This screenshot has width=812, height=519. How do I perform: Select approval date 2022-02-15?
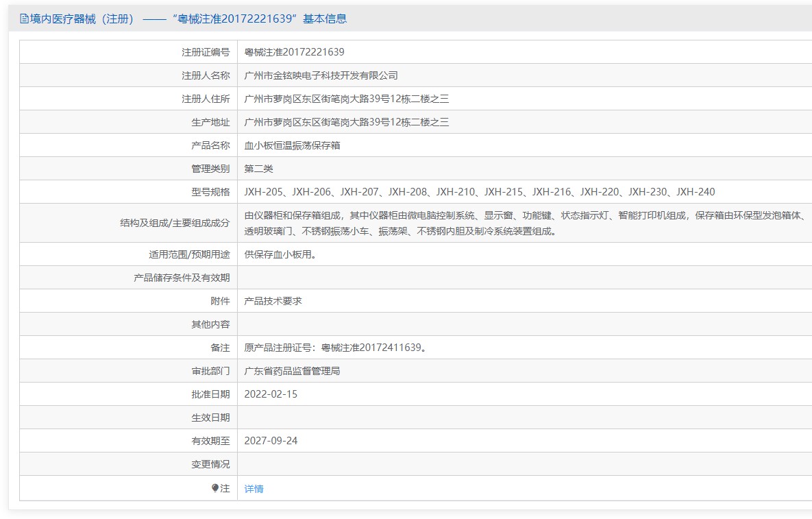(271, 394)
